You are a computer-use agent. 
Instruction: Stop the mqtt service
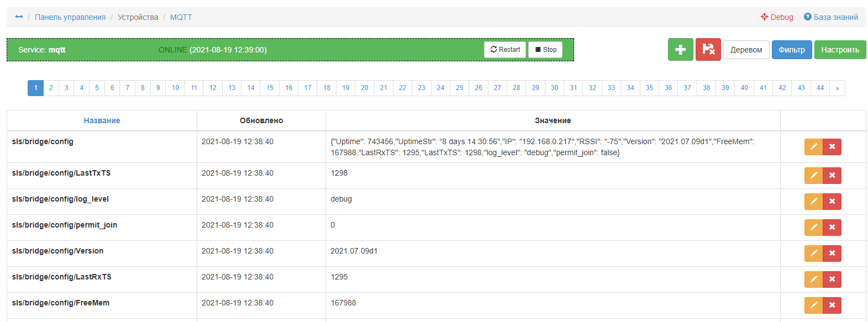pyautogui.click(x=545, y=50)
